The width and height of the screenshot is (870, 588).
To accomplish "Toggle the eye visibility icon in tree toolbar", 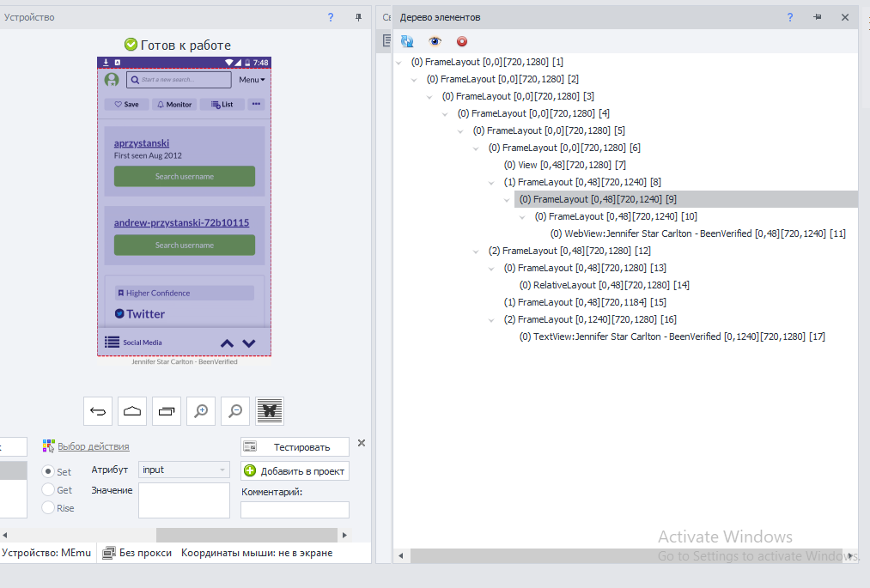I will (435, 41).
